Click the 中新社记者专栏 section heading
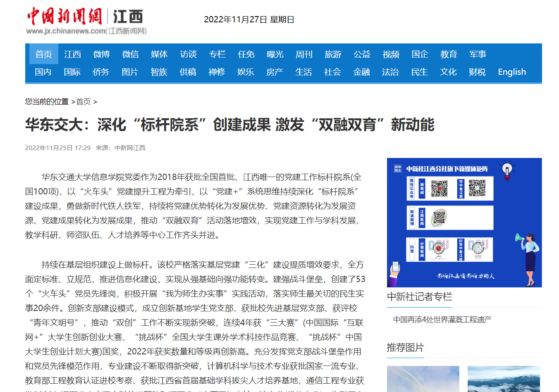Screen dimensions: 559x392 (419, 297)
